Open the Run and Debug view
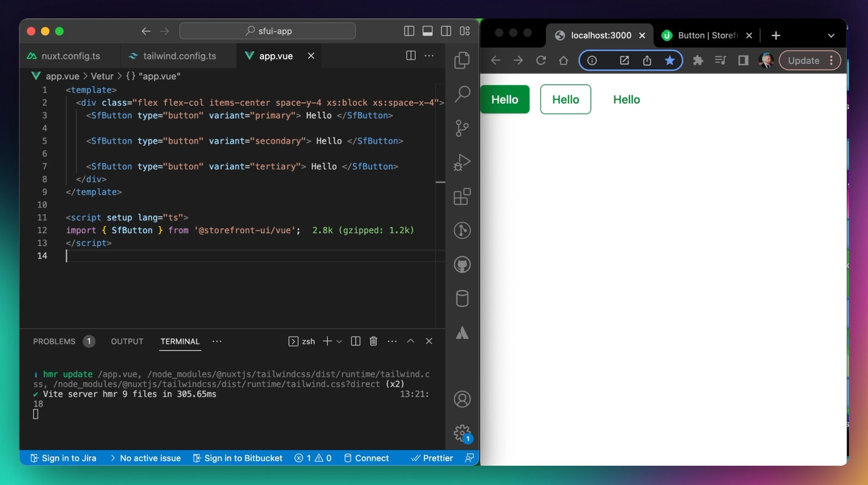The width and height of the screenshot is (868, 485). click(462, 163)
